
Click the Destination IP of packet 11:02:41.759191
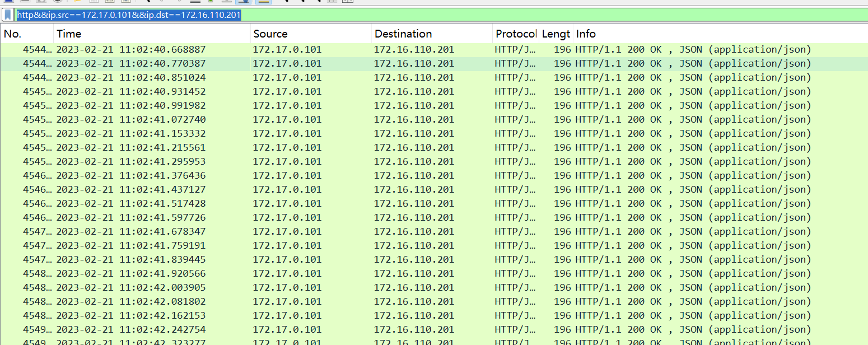point(414,246)
